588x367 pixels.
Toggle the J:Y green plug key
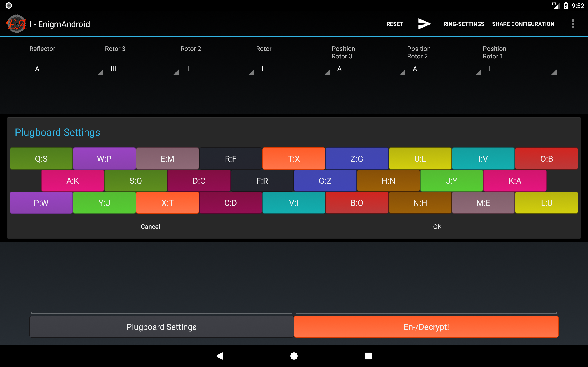click(451, 181)
